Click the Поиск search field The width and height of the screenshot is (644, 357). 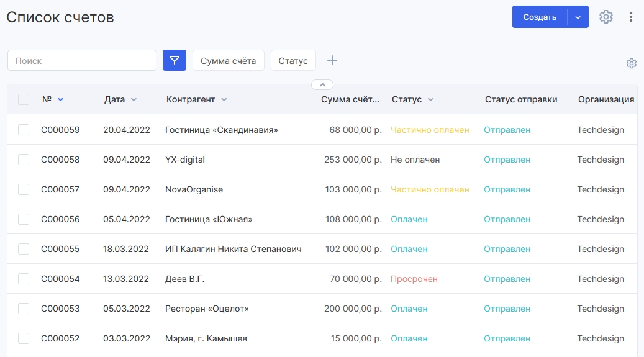[82, 60]
